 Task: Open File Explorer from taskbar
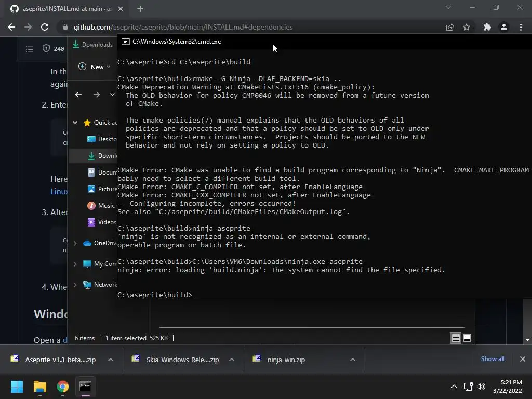click(x=39, y=387)
